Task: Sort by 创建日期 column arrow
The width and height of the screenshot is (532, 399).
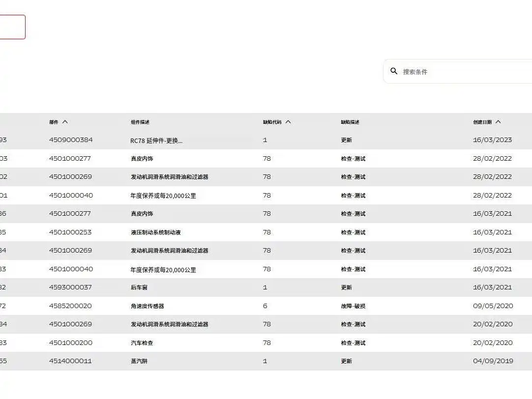Action: [x=498, y=122]
